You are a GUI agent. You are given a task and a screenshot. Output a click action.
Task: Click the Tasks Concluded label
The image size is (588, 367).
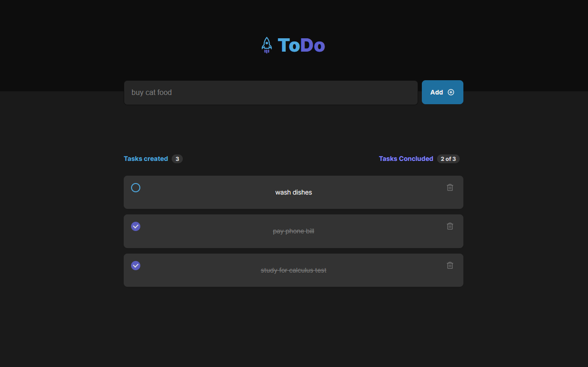pyautogui.click(x=406, y=159)
